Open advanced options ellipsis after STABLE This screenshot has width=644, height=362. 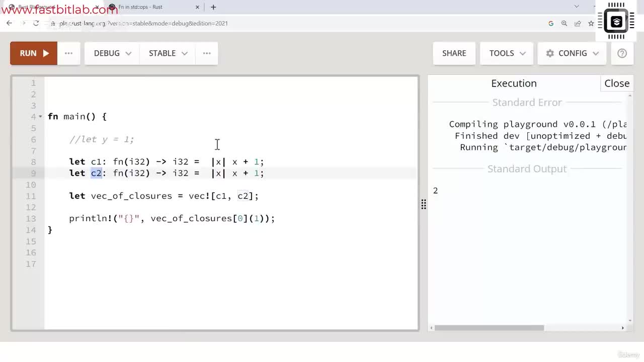click(x=207, y=53)
